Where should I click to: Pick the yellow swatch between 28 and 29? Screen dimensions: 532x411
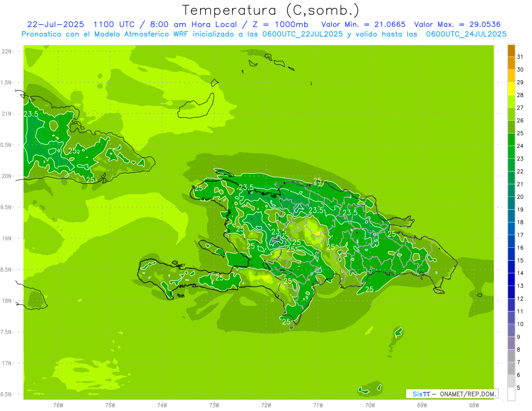(511, 89)
